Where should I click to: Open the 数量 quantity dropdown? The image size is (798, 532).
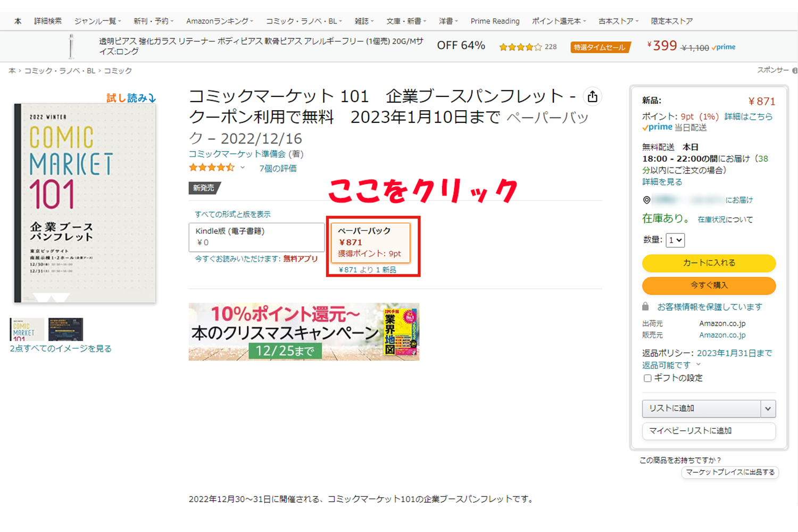click(675, 240)
